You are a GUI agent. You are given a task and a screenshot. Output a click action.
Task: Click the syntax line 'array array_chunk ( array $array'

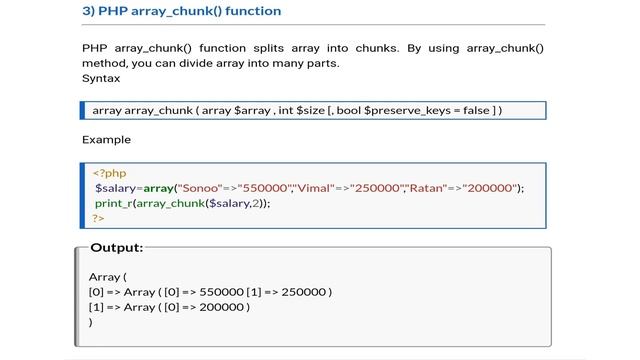pyautogui.click(x=297, y=111)
